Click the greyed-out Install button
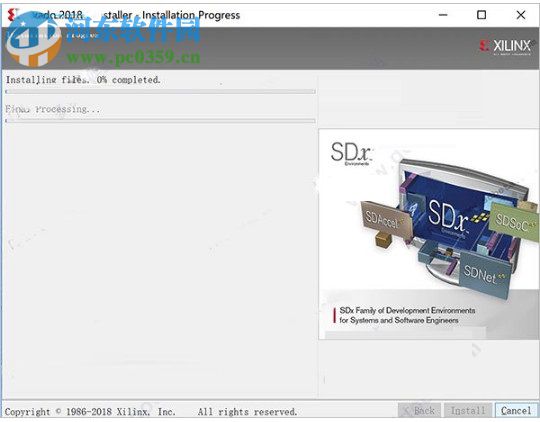 [x=468, y=411]
